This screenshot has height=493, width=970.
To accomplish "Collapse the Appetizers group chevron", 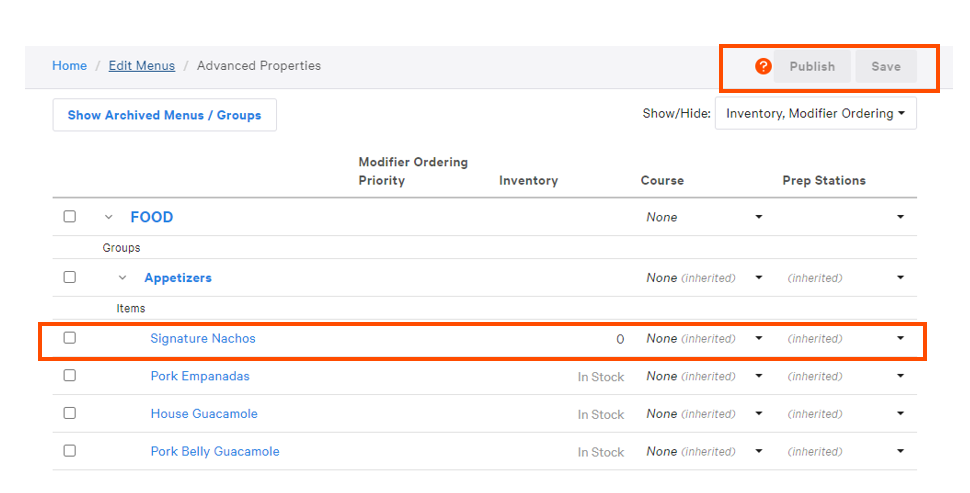I will 123,278.
